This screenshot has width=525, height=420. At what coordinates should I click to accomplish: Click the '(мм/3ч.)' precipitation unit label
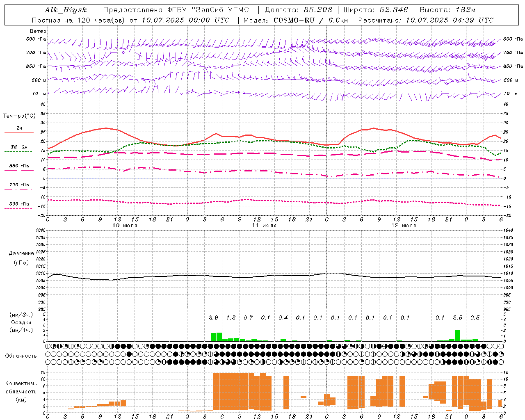point(21,315)
